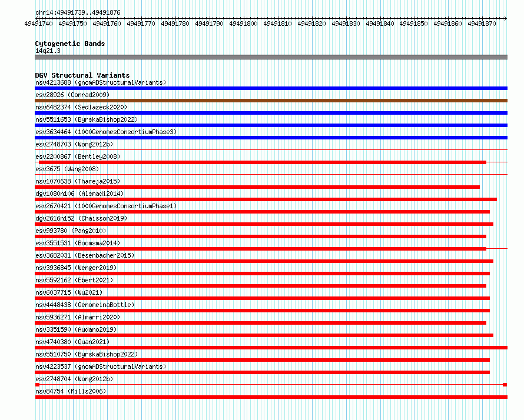Open variant label esv3675 (Wang2008)
The height and width of the screenshot is (420, 524).
[x=67, y=169]
